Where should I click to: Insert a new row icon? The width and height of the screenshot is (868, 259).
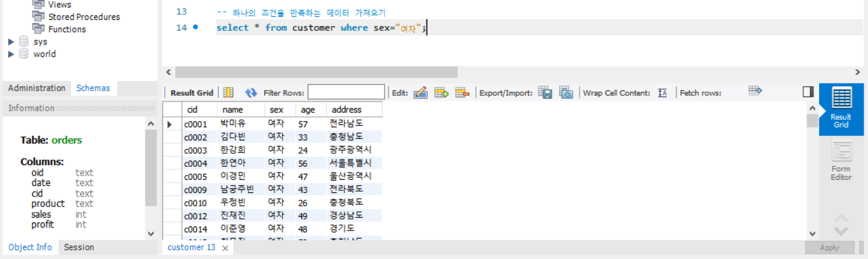[441, 93]
